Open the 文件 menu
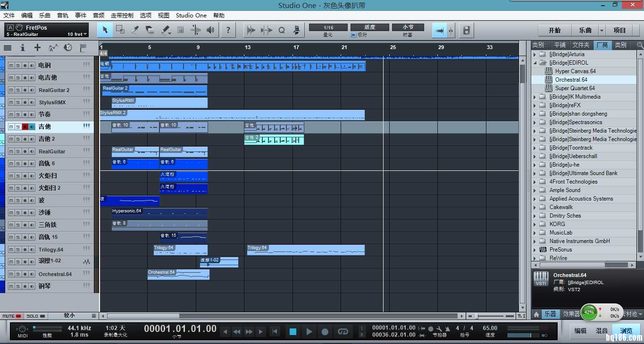This screenshot has width=644, height=344. 9,15
